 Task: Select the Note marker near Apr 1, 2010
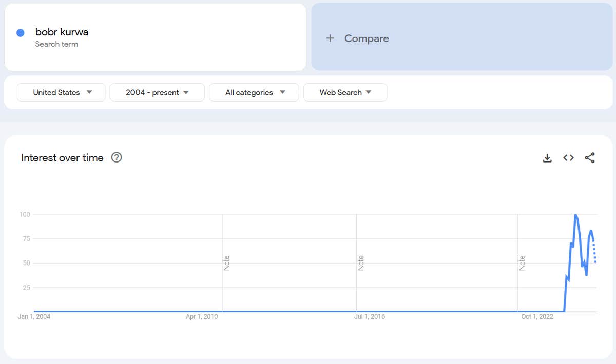pos(226,263)
